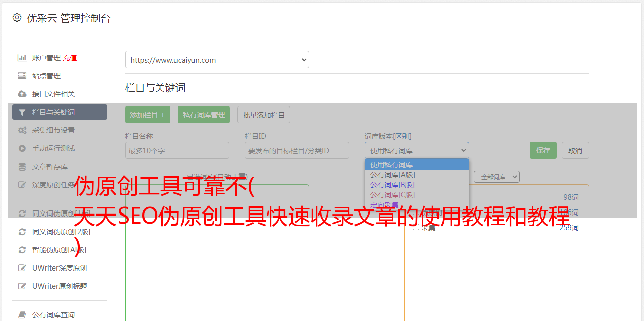
Task: Click the 259词 count
Action: pos(569,228)
